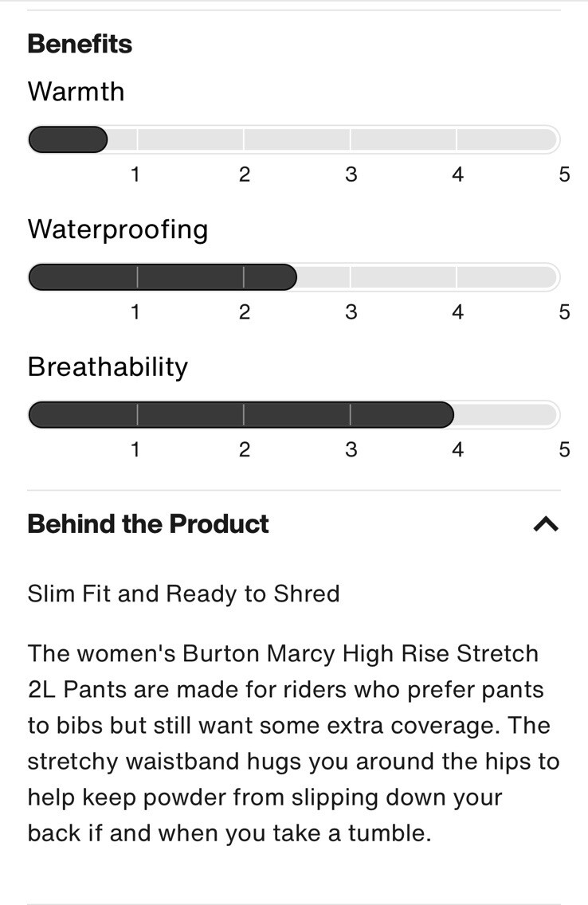Click number 5 under the Warmth scale

[564, 174]
